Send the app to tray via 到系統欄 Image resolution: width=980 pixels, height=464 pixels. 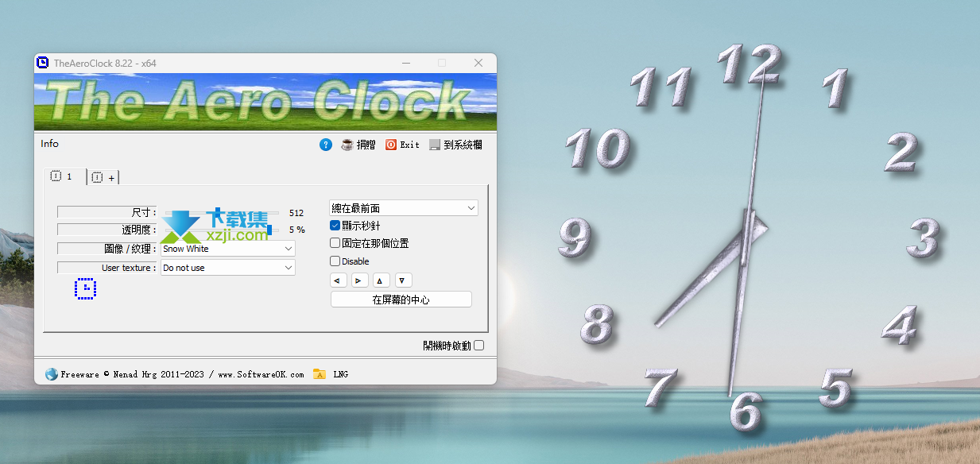click(x=455, y=145)
